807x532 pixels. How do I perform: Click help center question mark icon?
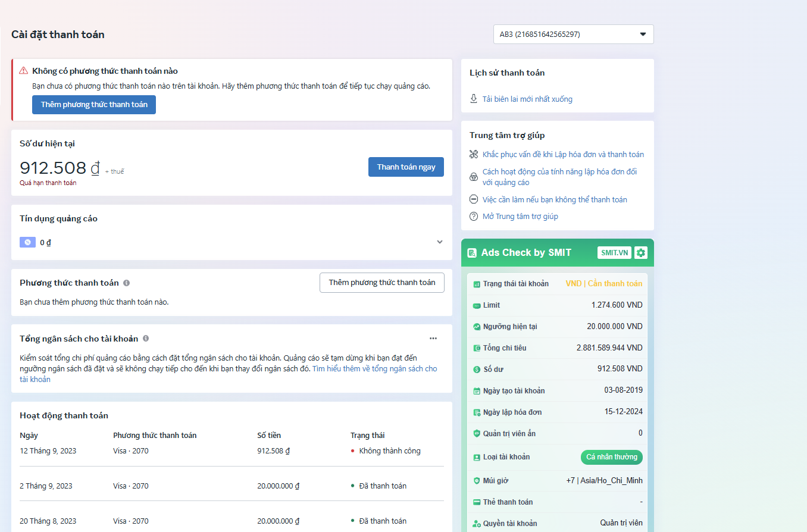point(474,217)
